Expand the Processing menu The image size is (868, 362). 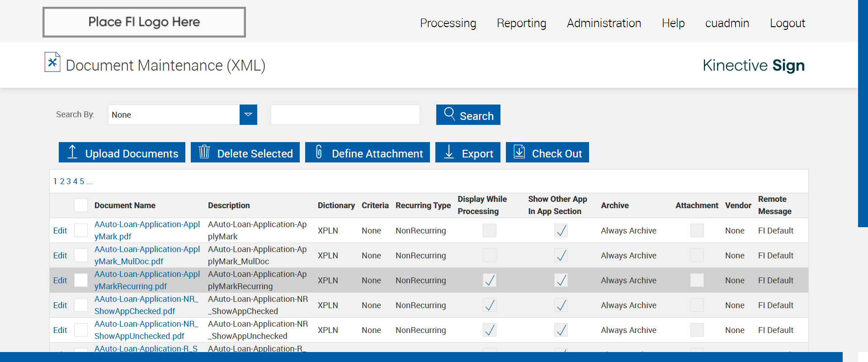448,23
